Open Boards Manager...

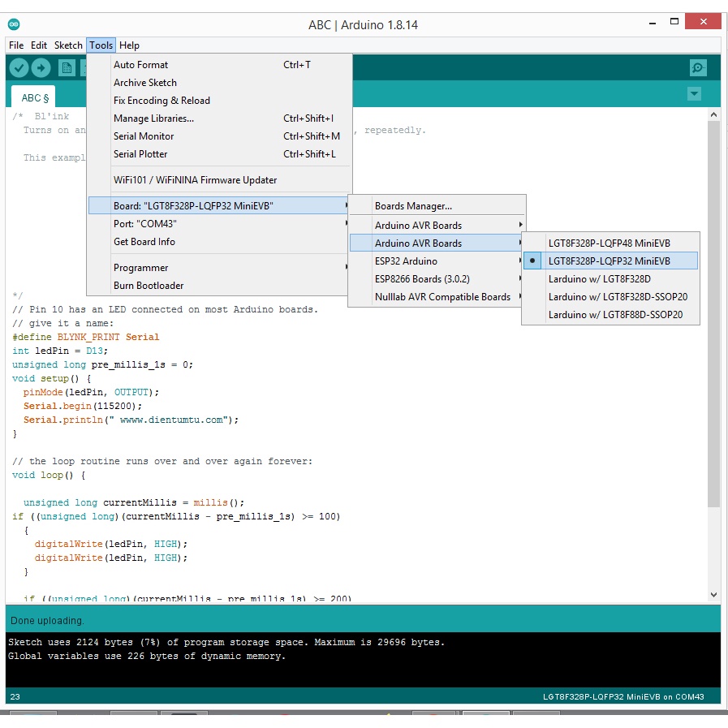tap(413, 206)
